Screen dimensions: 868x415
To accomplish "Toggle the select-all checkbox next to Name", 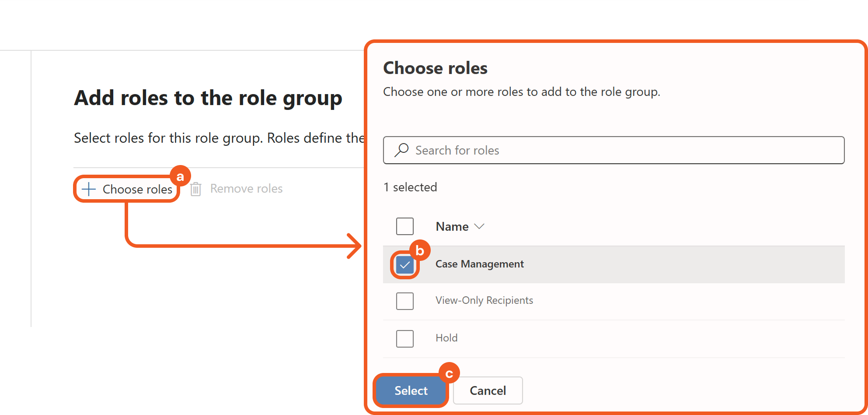I will point(404,226).
